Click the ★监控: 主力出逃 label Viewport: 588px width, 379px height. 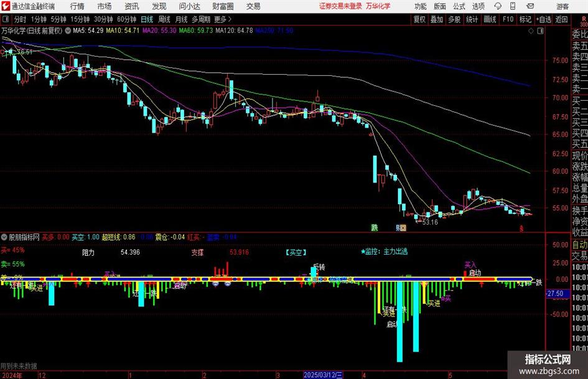(x=385, y=251)
